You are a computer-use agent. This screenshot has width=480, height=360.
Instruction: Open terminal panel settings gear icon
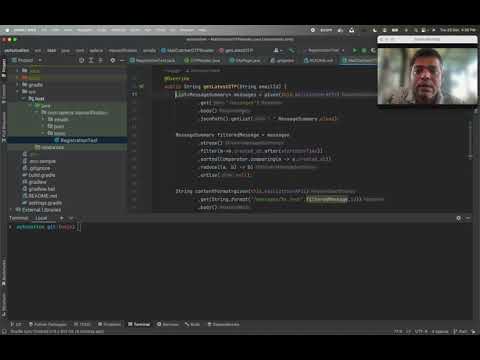tap(458, 218)
